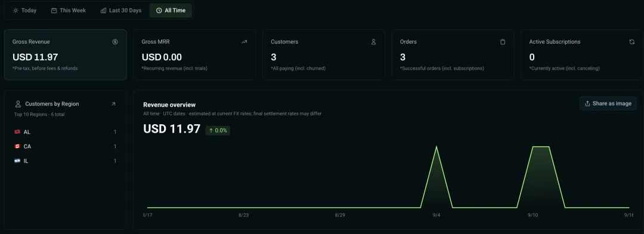Click the Israel flag icon
The width and height of the screenshot is (644, 234).
coord(17,161)
